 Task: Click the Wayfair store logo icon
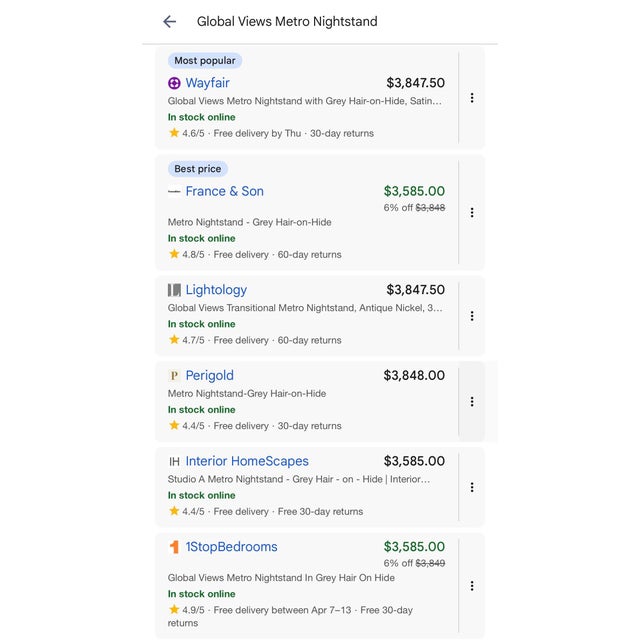coord(174,84)
